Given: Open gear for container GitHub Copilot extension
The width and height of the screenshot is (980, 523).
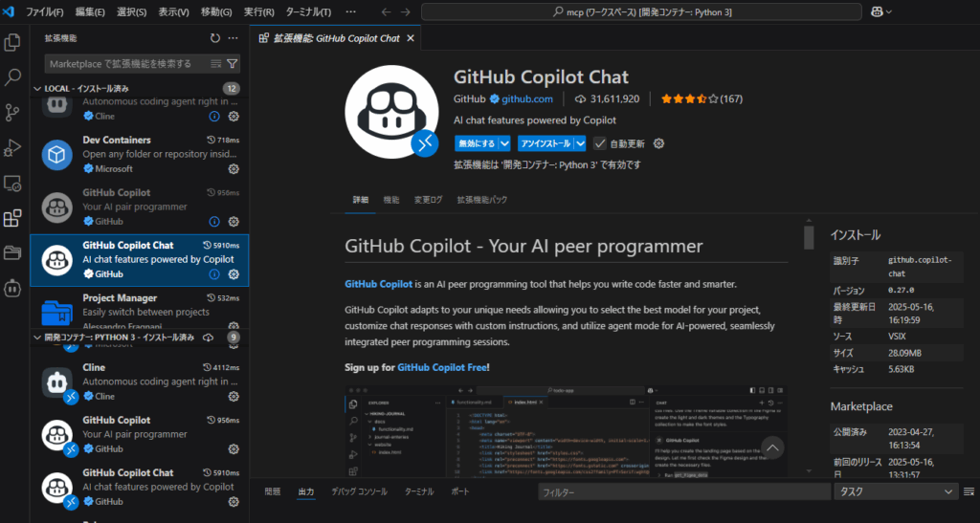Looking at the screenshot, I should [x=234, y=448].
